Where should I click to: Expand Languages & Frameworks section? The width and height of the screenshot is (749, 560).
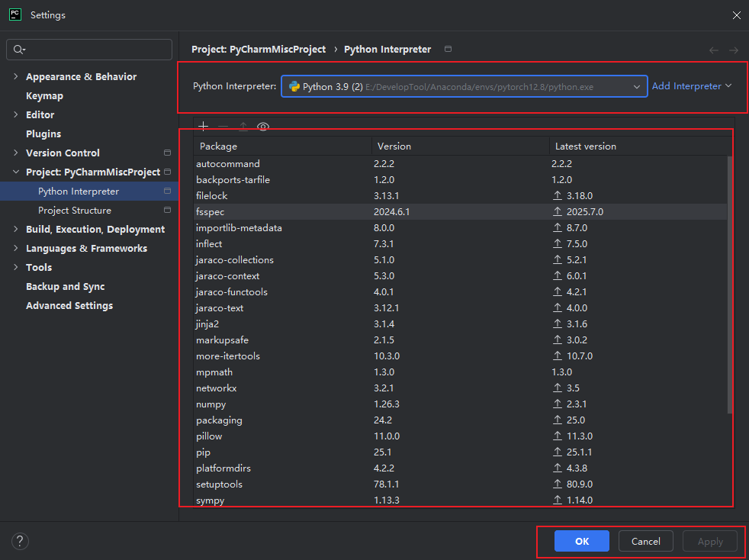pyautogui.click(x=16, y=249)
